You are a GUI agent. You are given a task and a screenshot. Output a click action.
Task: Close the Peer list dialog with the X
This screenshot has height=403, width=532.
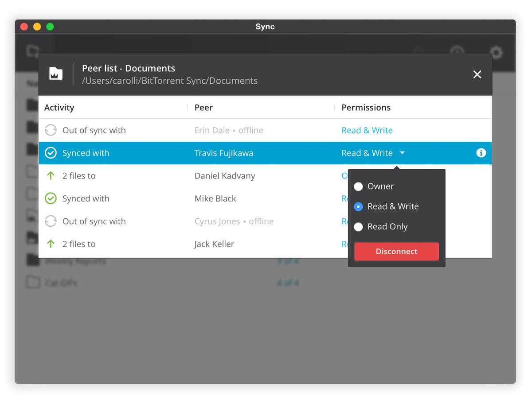point(477,74)
